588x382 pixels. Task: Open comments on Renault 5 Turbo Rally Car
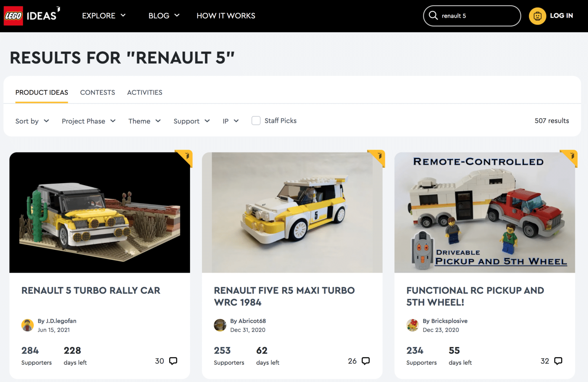click(x=172, y=361)
